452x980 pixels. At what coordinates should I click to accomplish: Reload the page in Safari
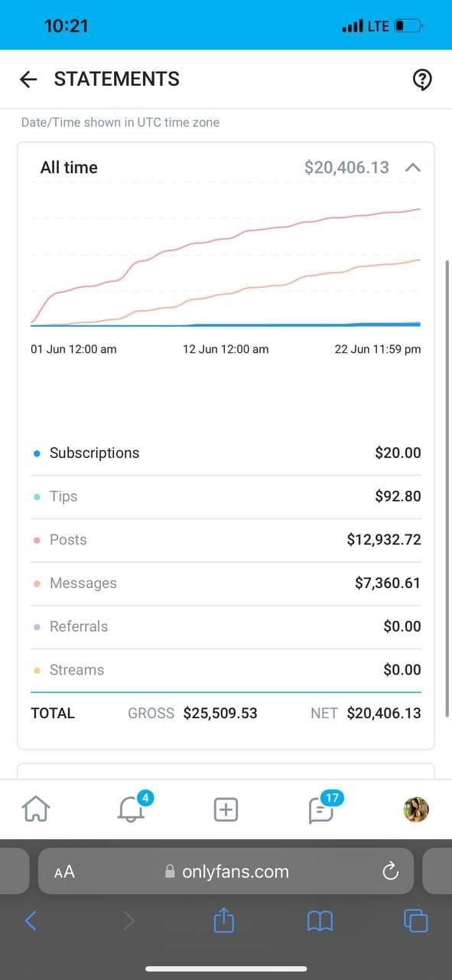point(391,871)
